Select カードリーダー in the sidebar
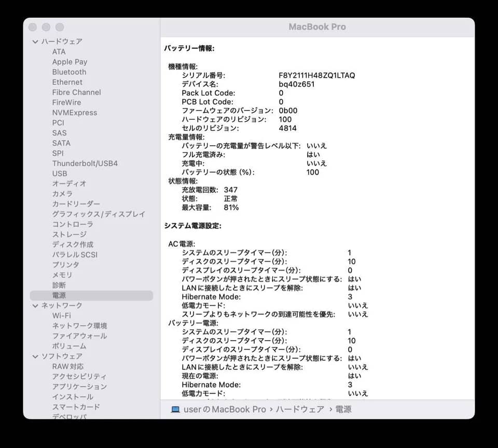 click(x=76, y=204)
